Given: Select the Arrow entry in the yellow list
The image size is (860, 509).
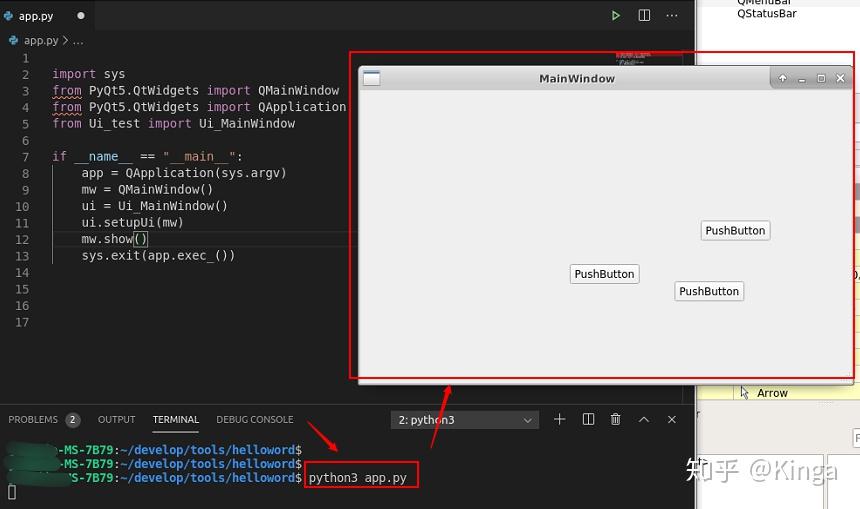Looking at the screenshot, I should [772, 393].
